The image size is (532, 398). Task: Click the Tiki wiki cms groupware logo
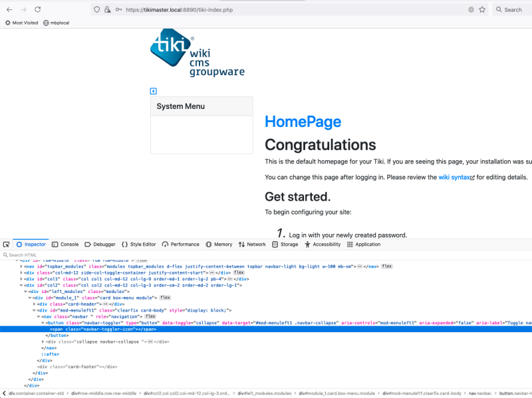[x=197, y=52]
